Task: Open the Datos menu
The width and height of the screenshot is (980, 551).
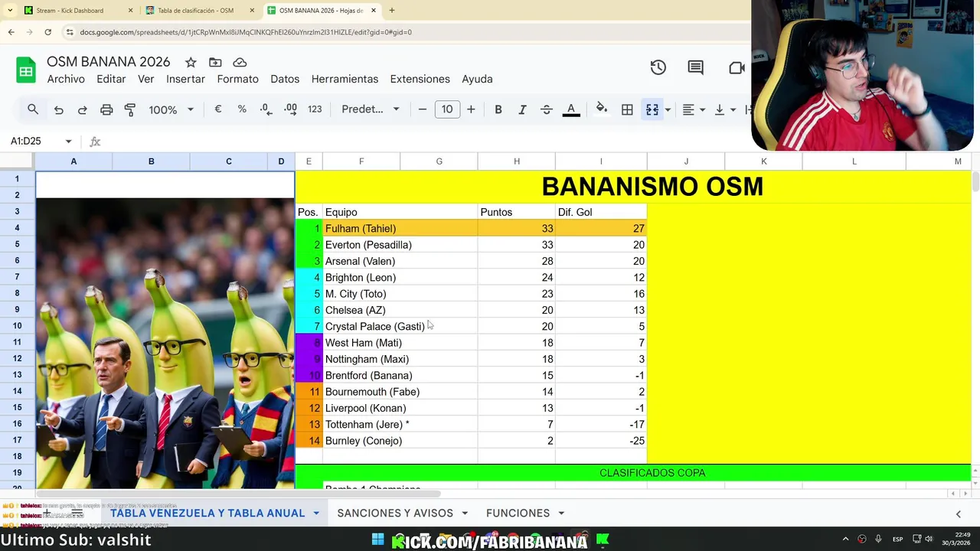Action: [285, 79]
